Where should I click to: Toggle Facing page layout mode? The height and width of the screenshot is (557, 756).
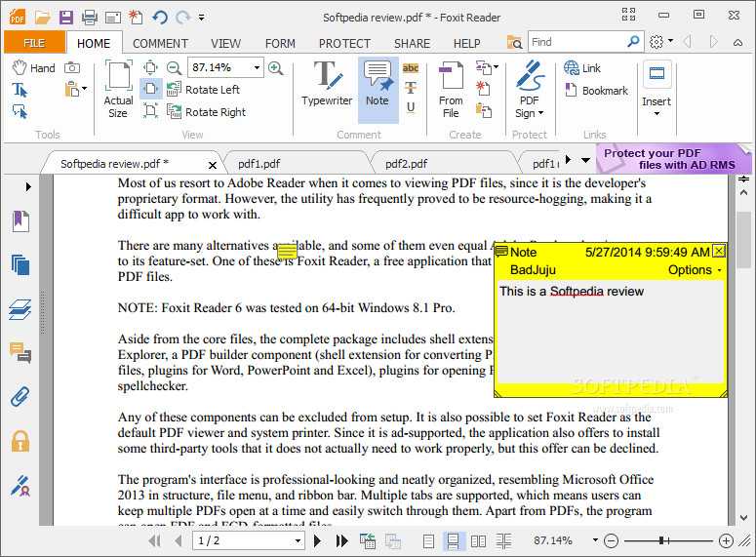tap(478, 541)
